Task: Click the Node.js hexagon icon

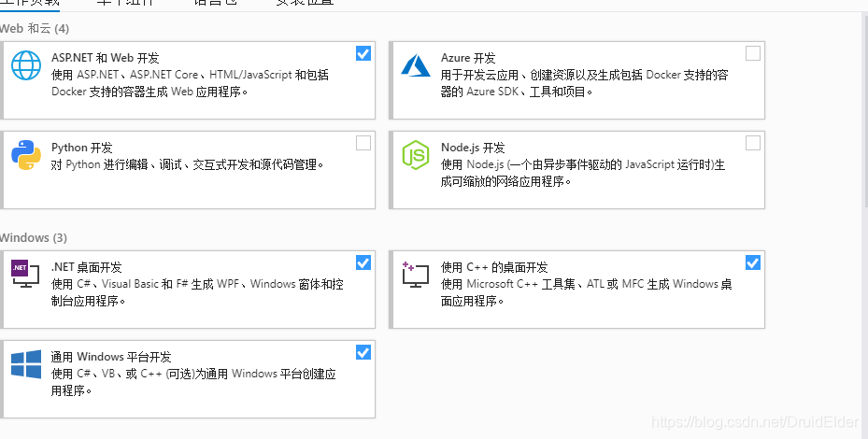Action: click(416, 155)
